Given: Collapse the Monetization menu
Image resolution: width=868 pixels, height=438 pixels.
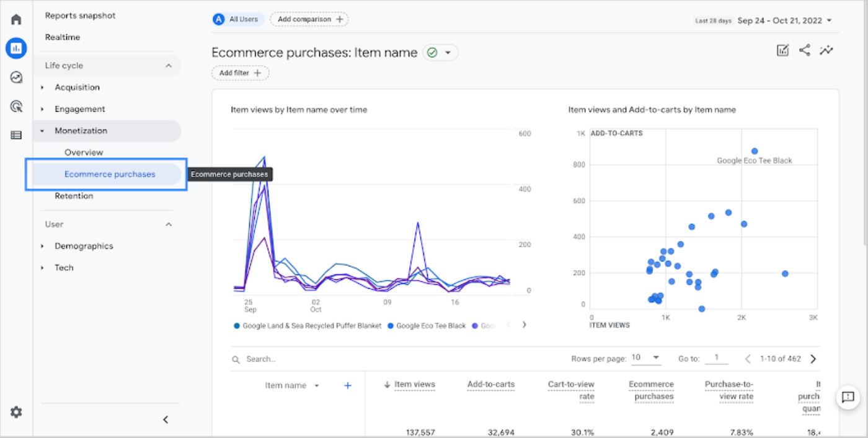Looking at the screenshot, I should click(81, 131).
